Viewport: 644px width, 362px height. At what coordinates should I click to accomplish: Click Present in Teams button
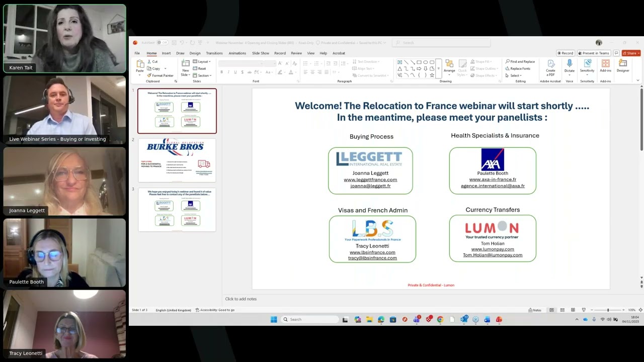coord(594,53)
